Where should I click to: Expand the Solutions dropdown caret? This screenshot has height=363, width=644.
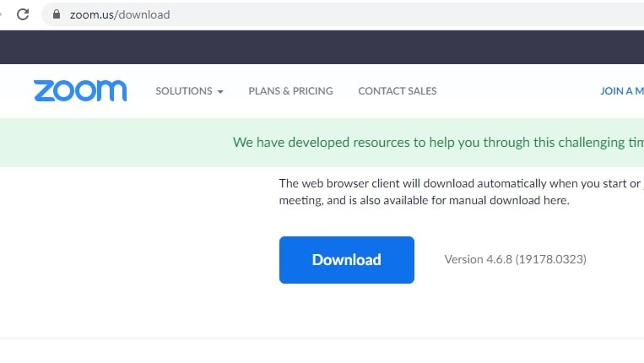click(220, 92)
